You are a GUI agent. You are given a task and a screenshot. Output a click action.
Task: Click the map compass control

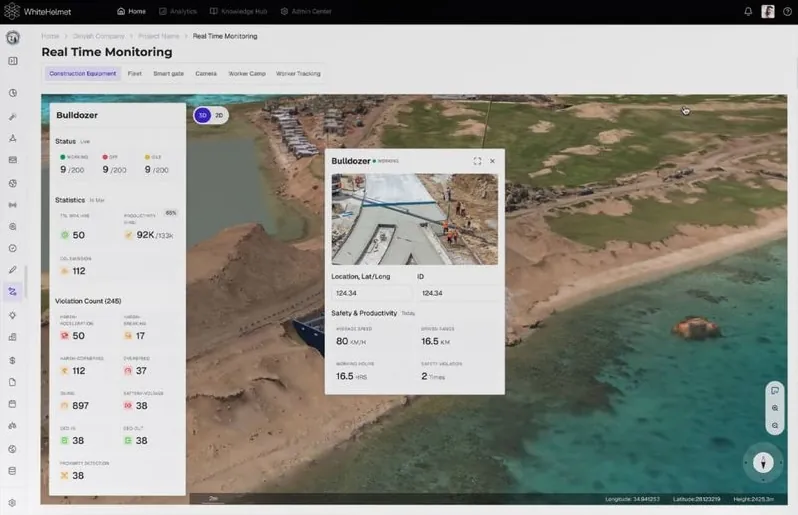(763, 463)
